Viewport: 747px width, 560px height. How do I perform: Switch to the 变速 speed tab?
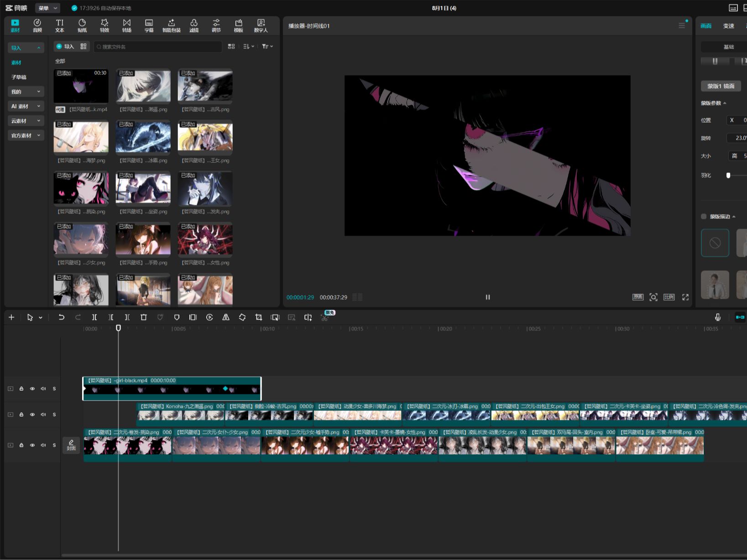tap(729, 26)
